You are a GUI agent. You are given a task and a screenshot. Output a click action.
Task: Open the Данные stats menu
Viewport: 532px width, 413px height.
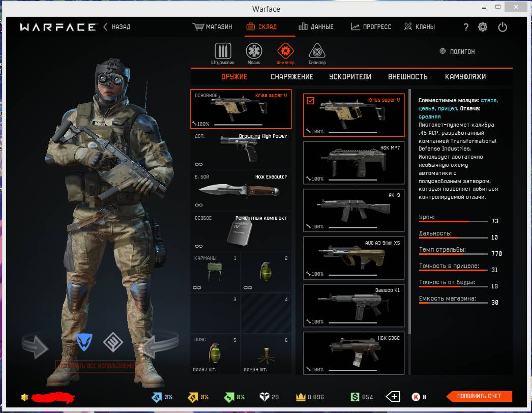tap(316, 27)
